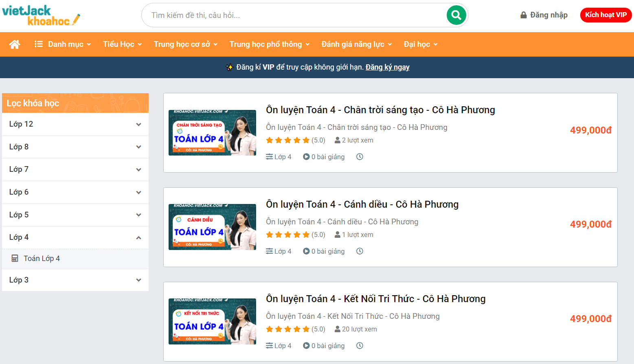Click clock icon in Cánh diều course
Viewport: 634px width, 364px height.
pos(360,251)
